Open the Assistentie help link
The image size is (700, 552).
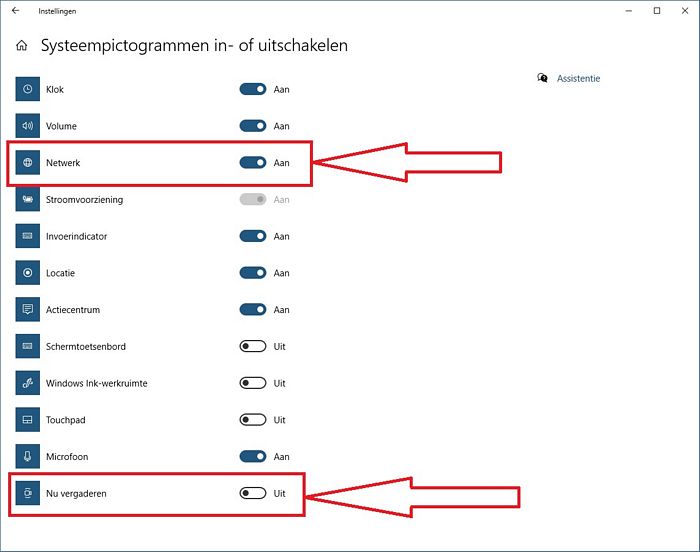pyautogui.click(x=578, y=79)
